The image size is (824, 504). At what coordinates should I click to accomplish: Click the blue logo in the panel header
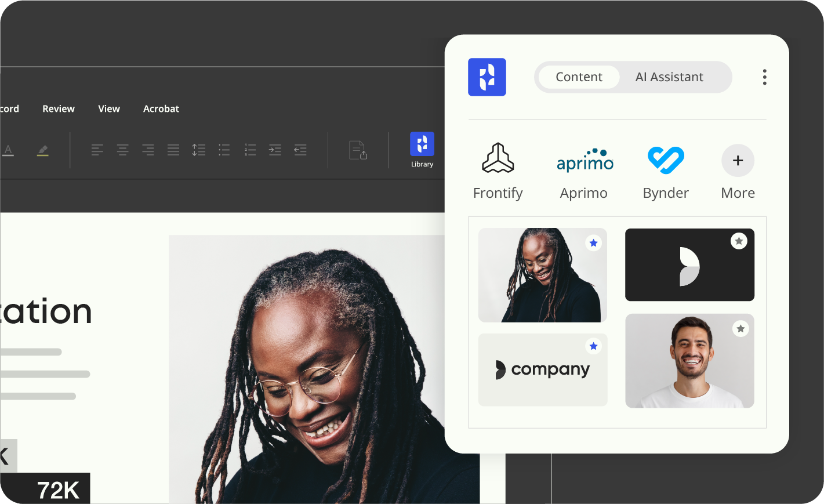click(487, 77)
